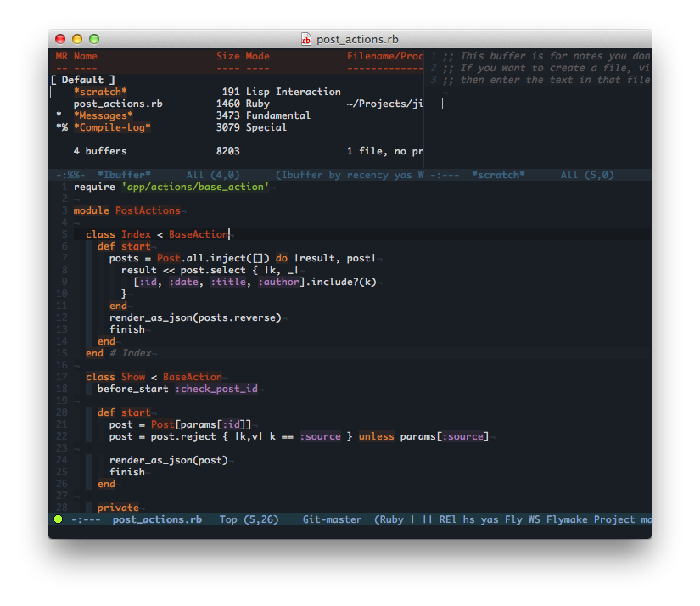Image resolution: width=700 pixels, height=606 pixels.
Task: Open post_actions.rb entry in buffer list
Action: tap(118, 104)
